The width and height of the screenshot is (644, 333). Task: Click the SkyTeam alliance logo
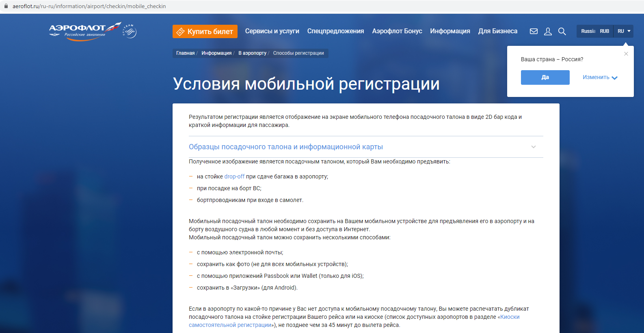130,31
